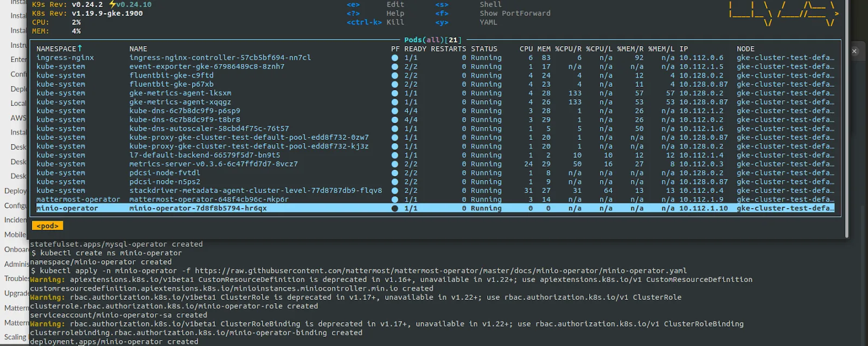The image size is (868, 346).
Task: Click the <ctrl-k> Kill shortcut hint
Action: (x=375, y=22)
